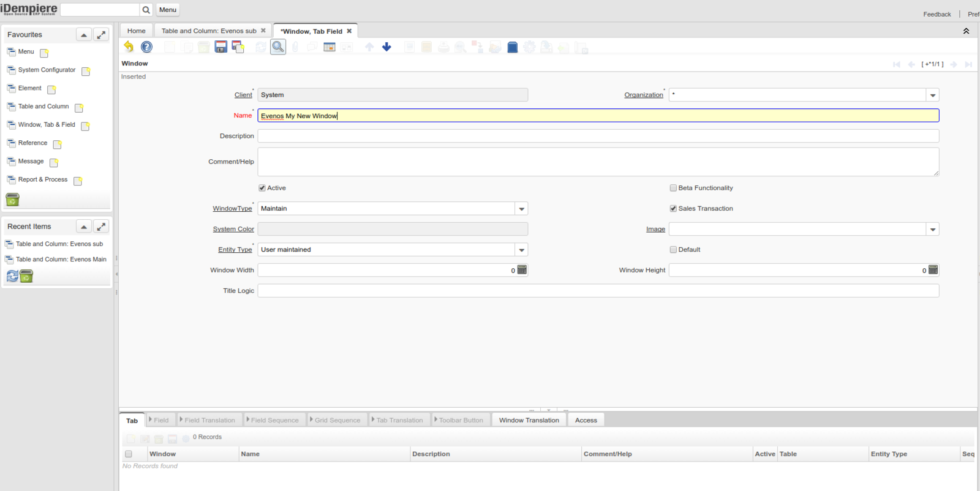The width and height of the screenshot is (980, 491).
Task: Click the Undo changes arrow icon
Action: pos(129,47)
